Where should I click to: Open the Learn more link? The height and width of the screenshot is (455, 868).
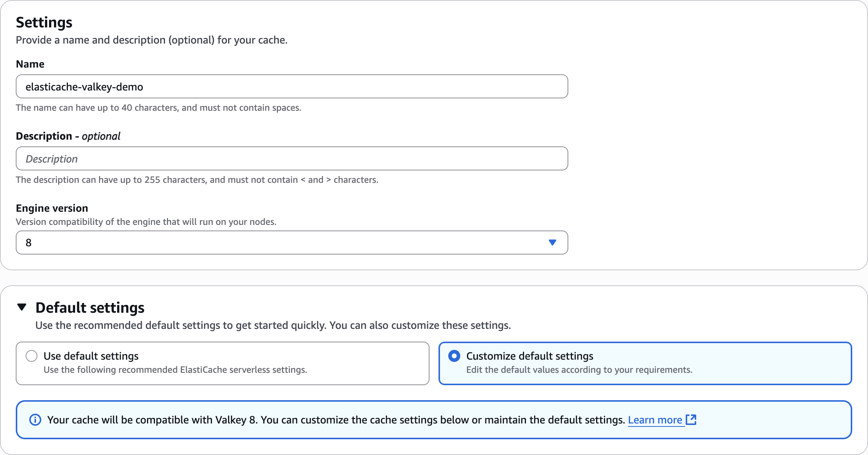point(655,420)
